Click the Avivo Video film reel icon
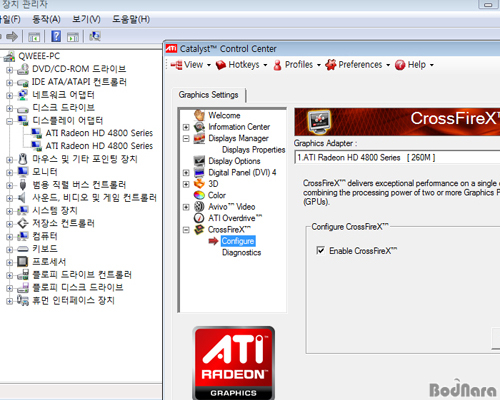Screen dimensions: 500x400 click(x=199, y=207)
